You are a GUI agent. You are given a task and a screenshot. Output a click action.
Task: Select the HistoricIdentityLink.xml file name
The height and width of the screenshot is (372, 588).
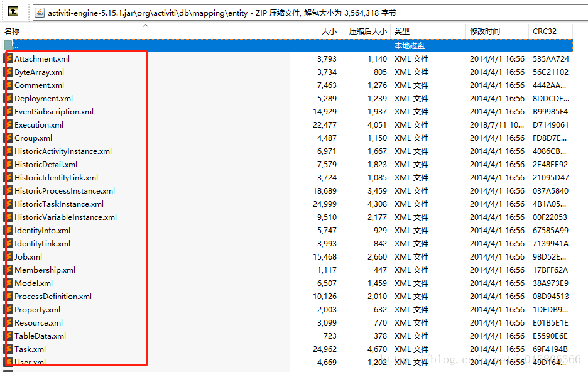click(x=57, y=177)
